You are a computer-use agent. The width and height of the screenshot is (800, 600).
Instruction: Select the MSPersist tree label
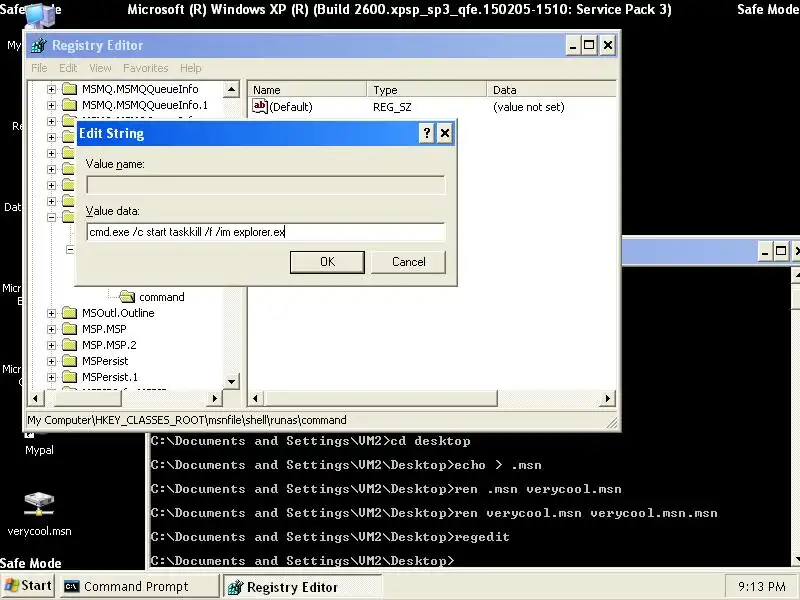click(x=105, y=361)
